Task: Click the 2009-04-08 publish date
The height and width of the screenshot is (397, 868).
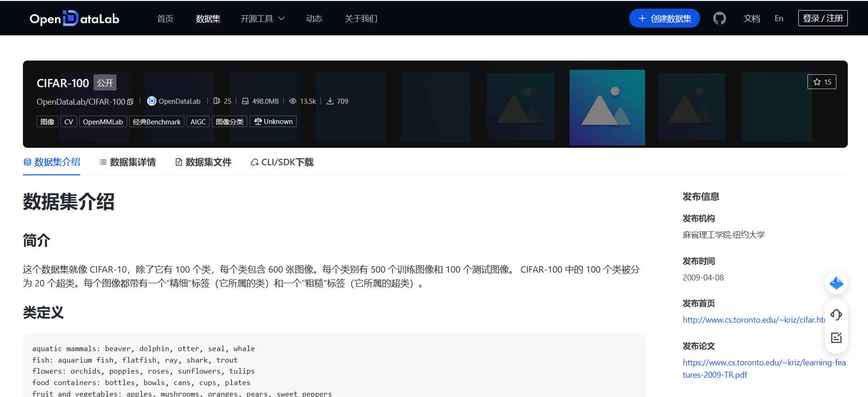Action: (x=703, y=278)
